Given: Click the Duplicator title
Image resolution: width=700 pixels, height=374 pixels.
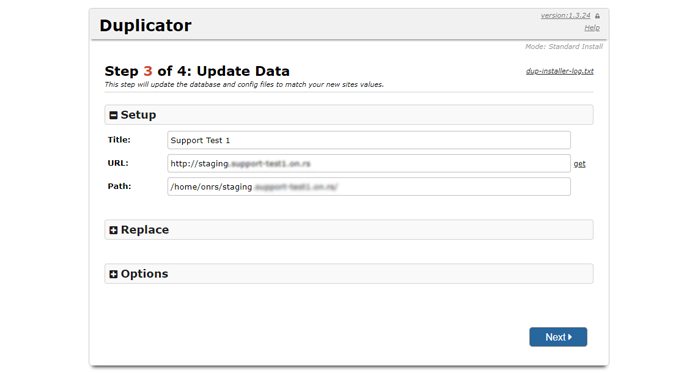Looking at the screenshot, I should tap(146, 25).
